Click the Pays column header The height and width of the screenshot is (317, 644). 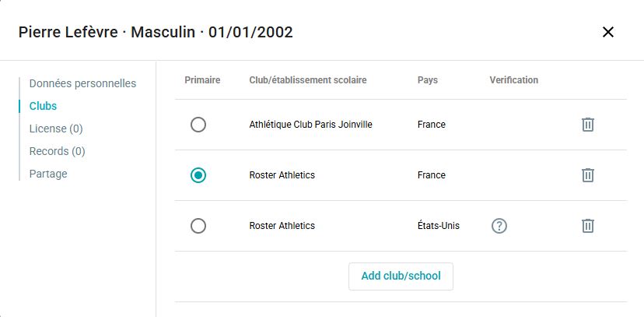(x=428, y=80)
